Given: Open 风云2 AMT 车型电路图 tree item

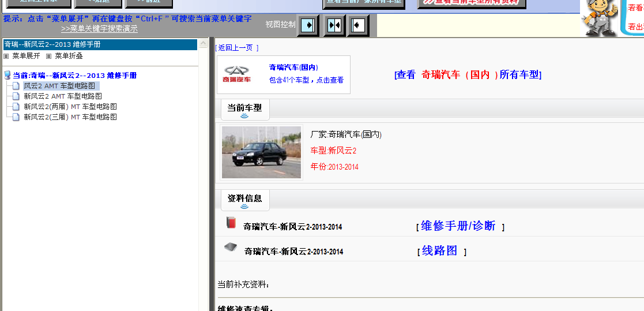Looking at the screenshot, I should [x=59, y=87].
